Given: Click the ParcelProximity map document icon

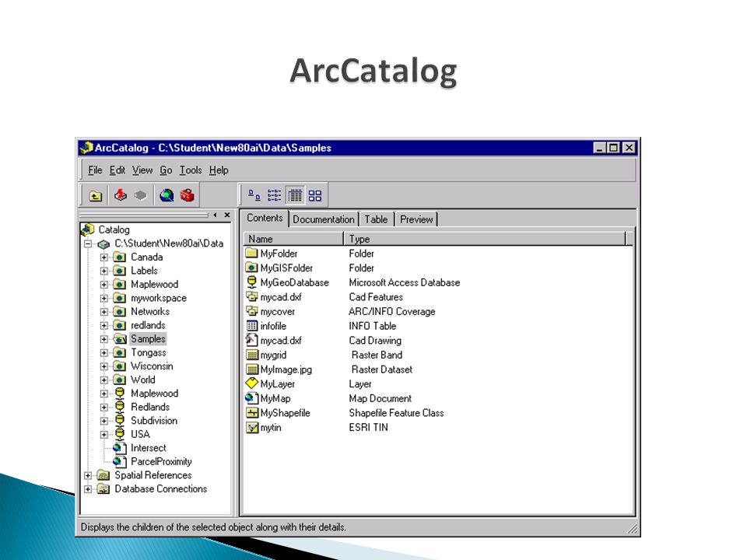Looking at the screenshot, I should [120, 461].
